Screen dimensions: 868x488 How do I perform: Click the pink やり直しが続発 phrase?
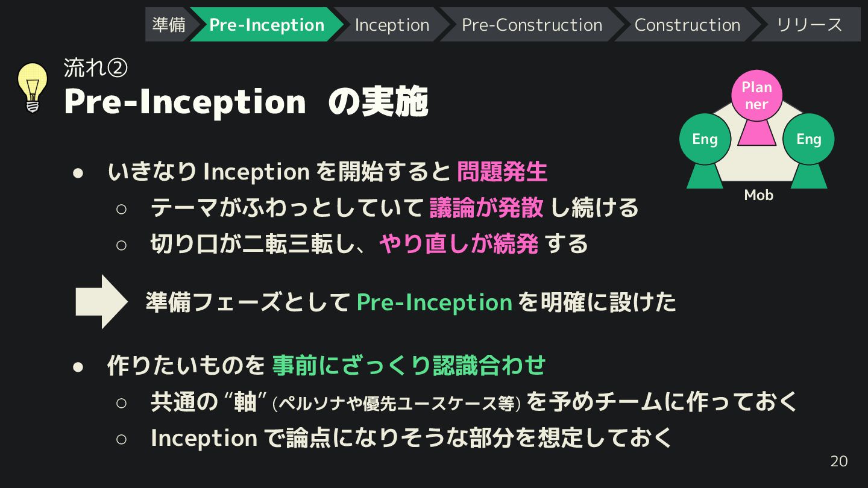(x=459, y=244)
